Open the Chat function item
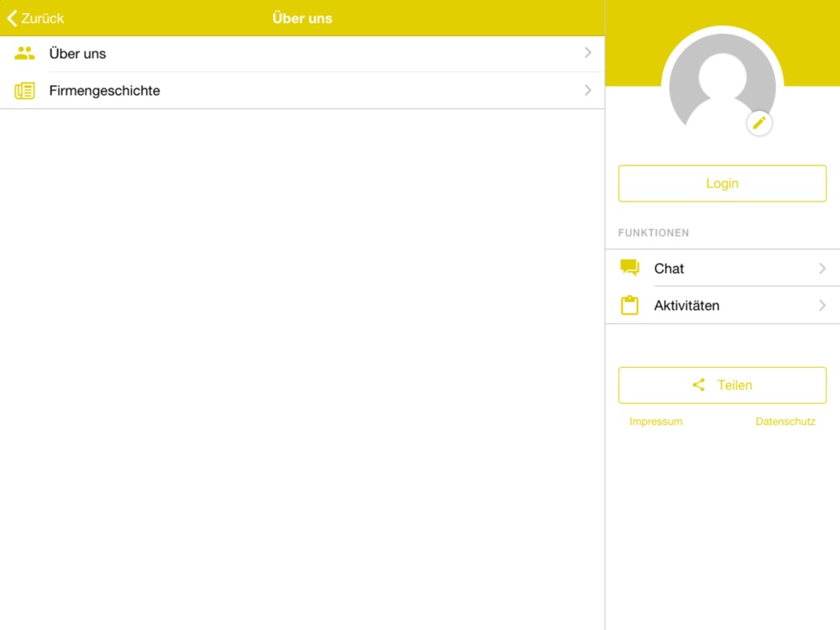Screen dimensions: 840x630 coord(722,268)
